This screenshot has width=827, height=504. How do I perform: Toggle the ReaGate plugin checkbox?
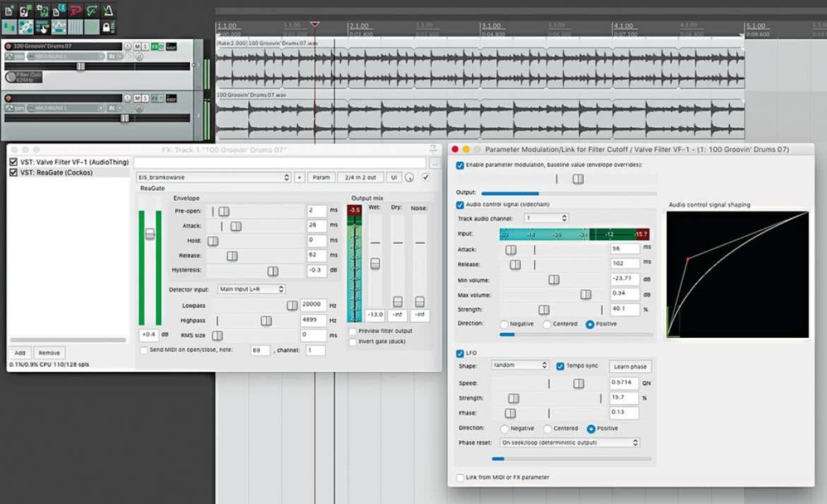[13, 172]
